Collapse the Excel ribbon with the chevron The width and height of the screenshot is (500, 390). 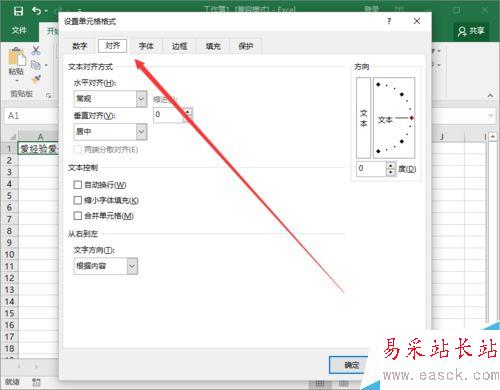pos(490,95)
